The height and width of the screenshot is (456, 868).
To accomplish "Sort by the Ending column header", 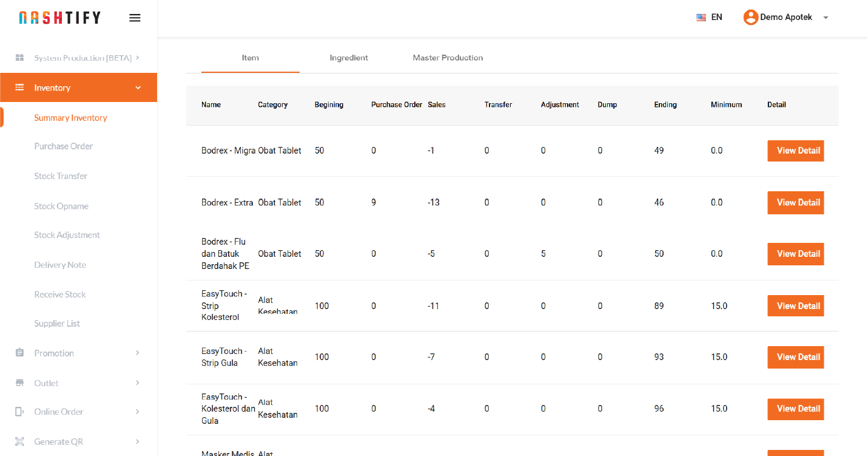I will pyautogui.click(x=665, y=104).
